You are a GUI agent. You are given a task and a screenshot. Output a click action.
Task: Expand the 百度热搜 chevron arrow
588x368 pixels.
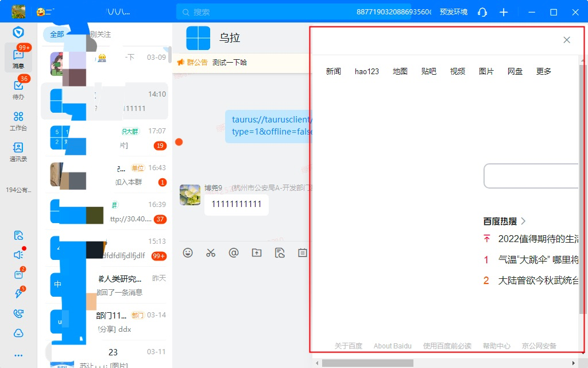[524, 221]
